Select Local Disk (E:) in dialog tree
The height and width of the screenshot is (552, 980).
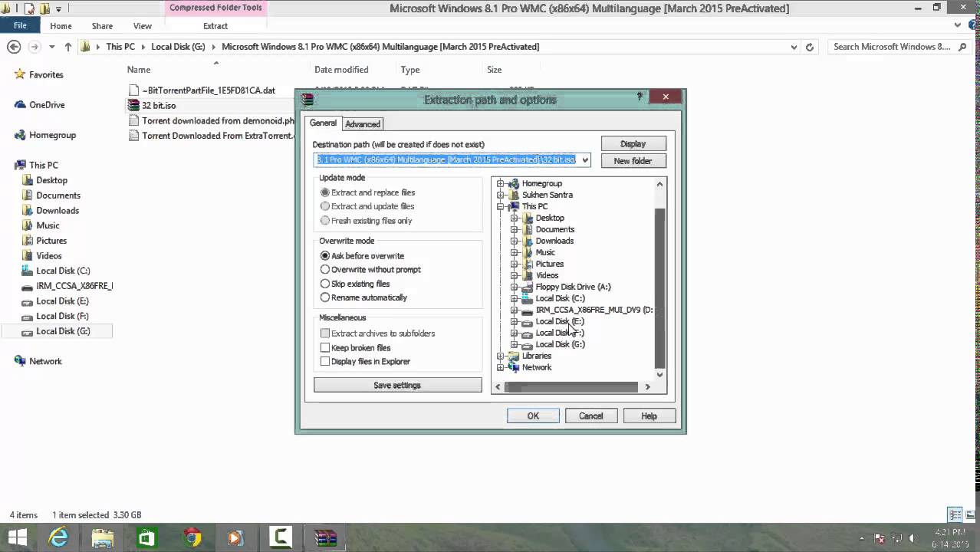[x=559, y=321]
